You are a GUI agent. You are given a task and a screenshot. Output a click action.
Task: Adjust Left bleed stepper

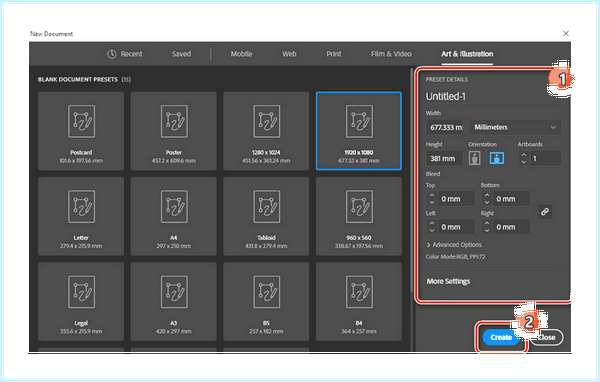pyautogui.click(x=432, y=227)
